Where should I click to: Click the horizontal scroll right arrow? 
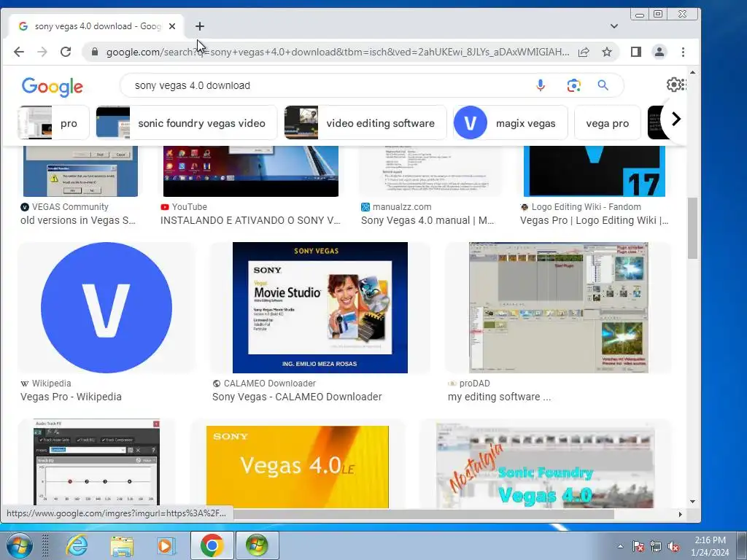(x=681, y=514)
